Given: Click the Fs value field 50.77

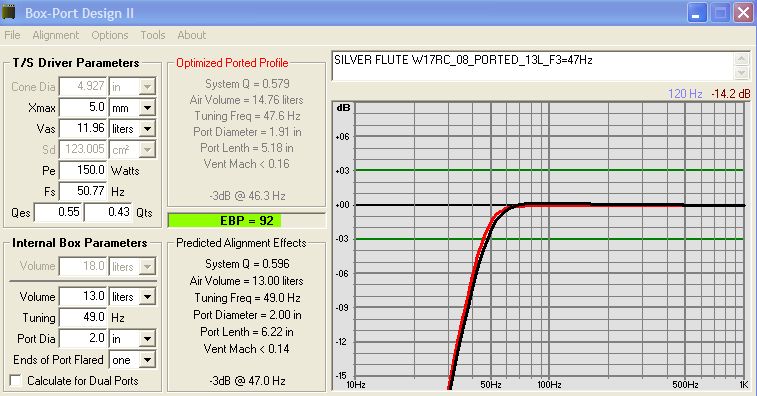Looking at the screenshot, I should click(x=83, y=191).
